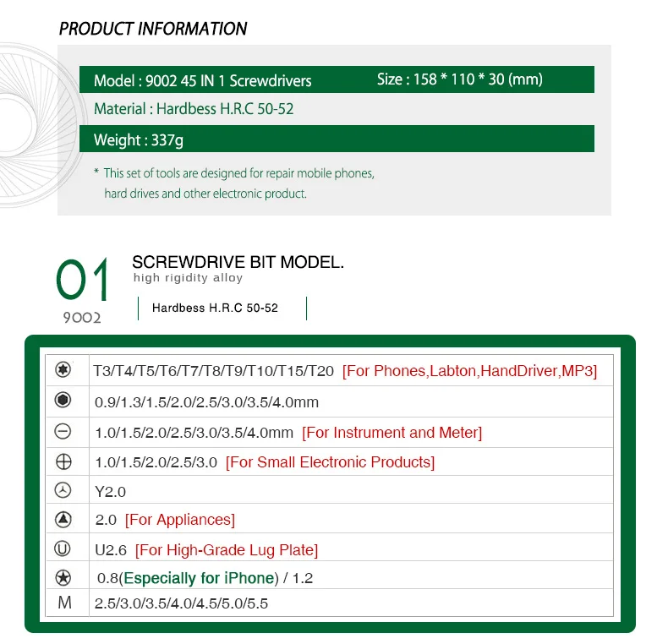This screenshot has width=668, height=644.
Task: Select the flathead slotted bit icon
Action: 63,432
